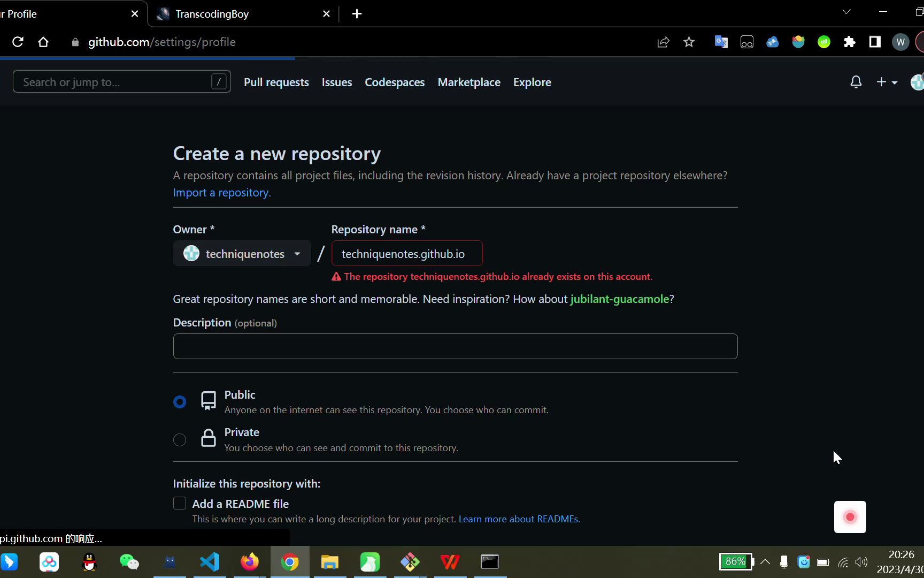Open a new browser tab
The image size is (924, 578).
pos(357,14)
